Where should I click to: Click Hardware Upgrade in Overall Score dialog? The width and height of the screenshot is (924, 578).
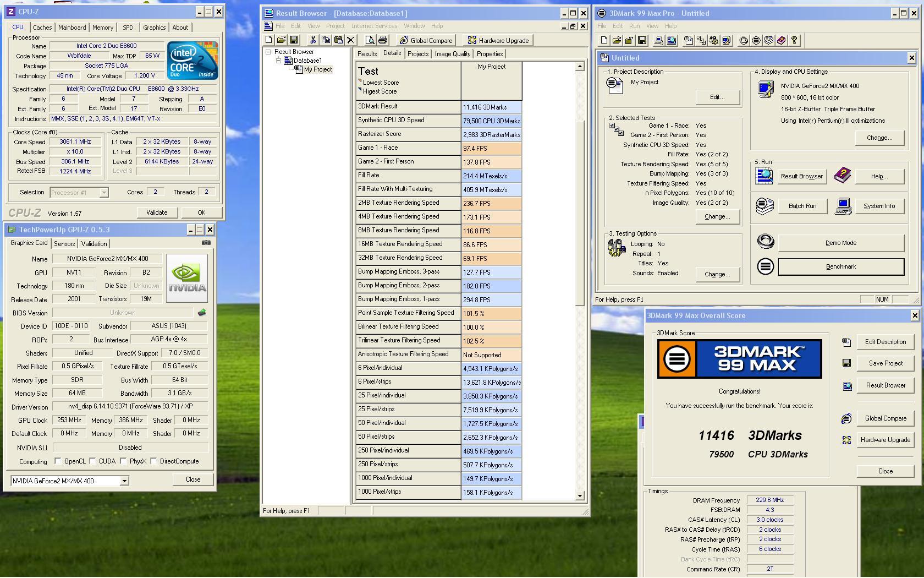click(x=886, y=440)
